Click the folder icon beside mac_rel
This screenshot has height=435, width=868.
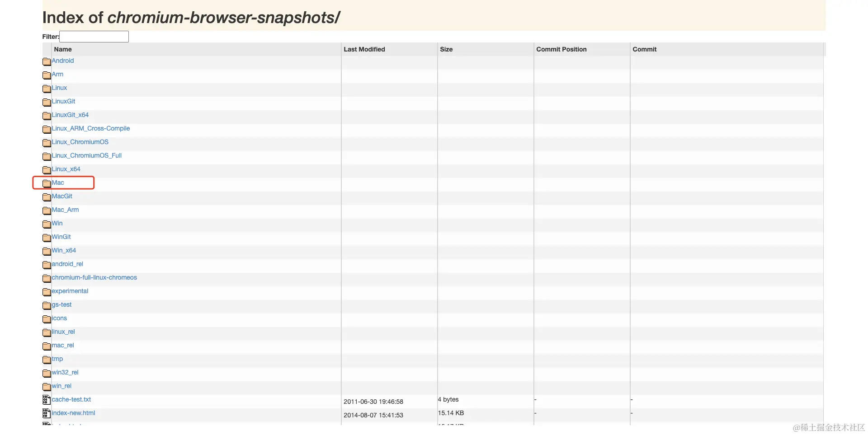47,346
